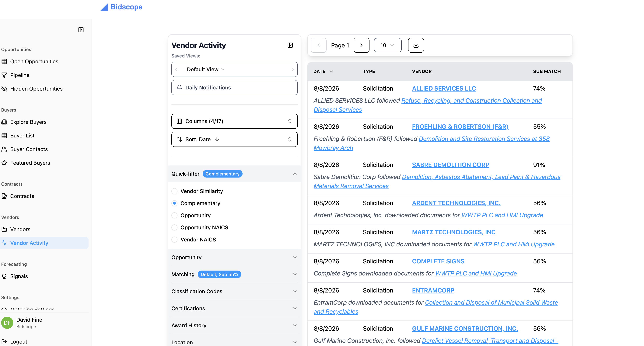Click the Buyer List grid icon

4,136
